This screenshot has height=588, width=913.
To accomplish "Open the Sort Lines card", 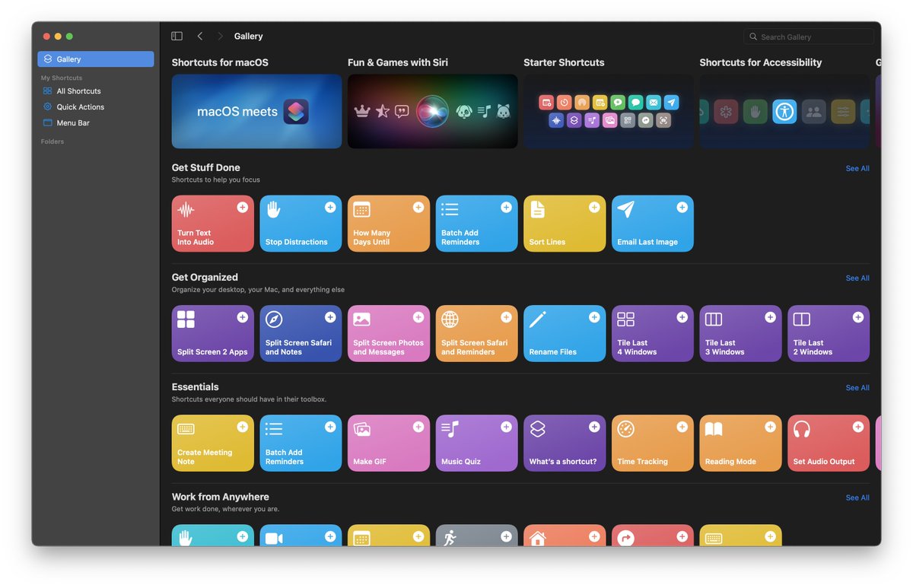I will click(565, 224).
